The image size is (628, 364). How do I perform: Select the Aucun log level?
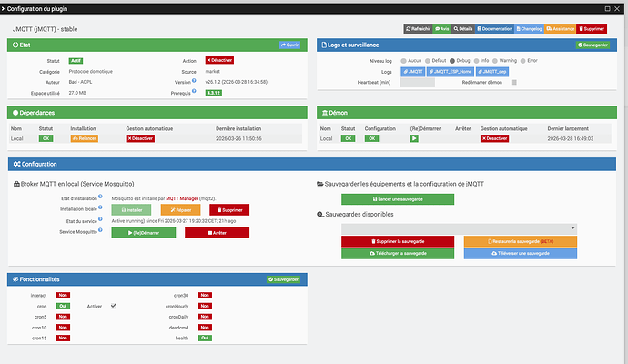404,61
